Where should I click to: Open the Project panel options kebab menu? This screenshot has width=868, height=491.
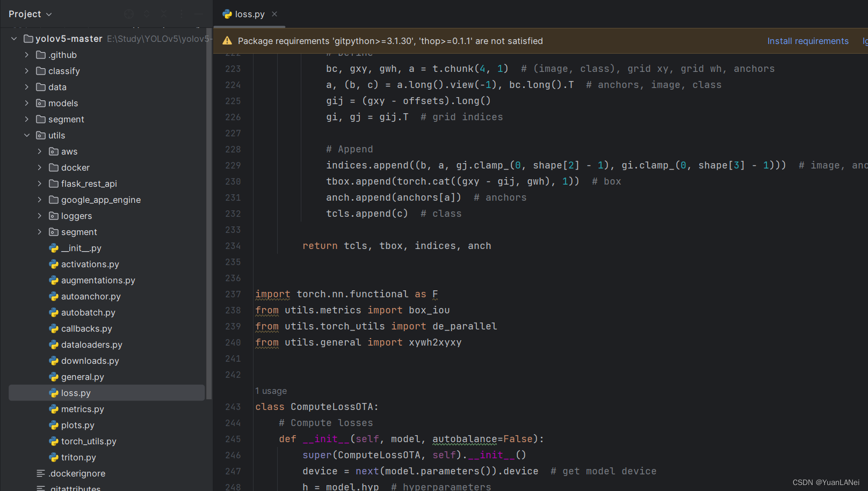pos(182,14)
